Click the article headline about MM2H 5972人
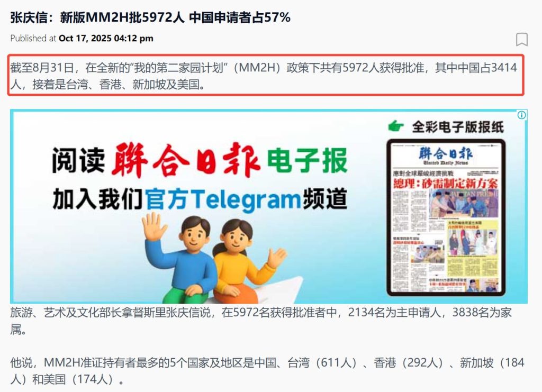This screenshot has width=542, height=392. point(150,17)
